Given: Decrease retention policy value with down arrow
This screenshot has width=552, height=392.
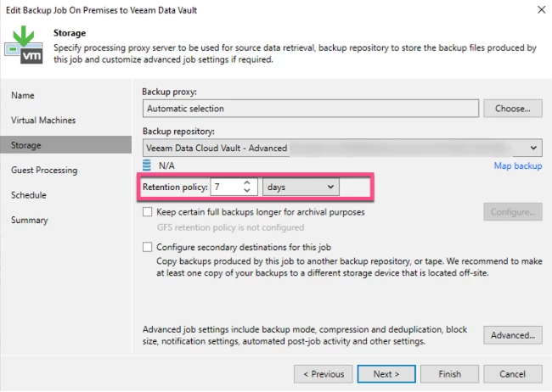Looking at the screenshot, I should point(247,190).
